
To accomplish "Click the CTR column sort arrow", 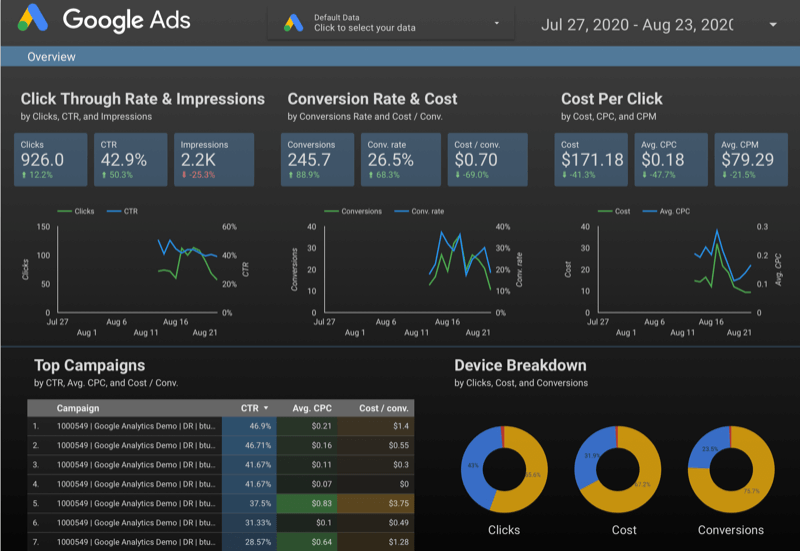I will (266, 408).
